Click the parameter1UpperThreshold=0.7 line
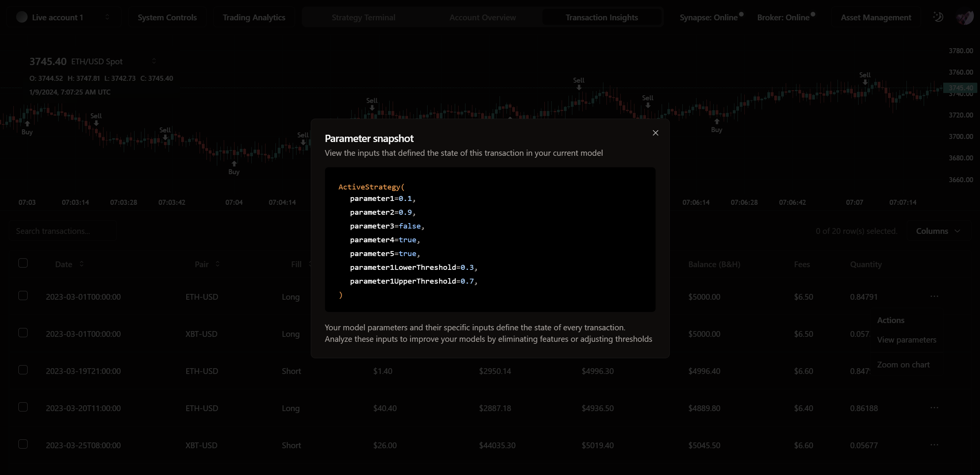The image size is (980, 475). (x=413, y=281)
